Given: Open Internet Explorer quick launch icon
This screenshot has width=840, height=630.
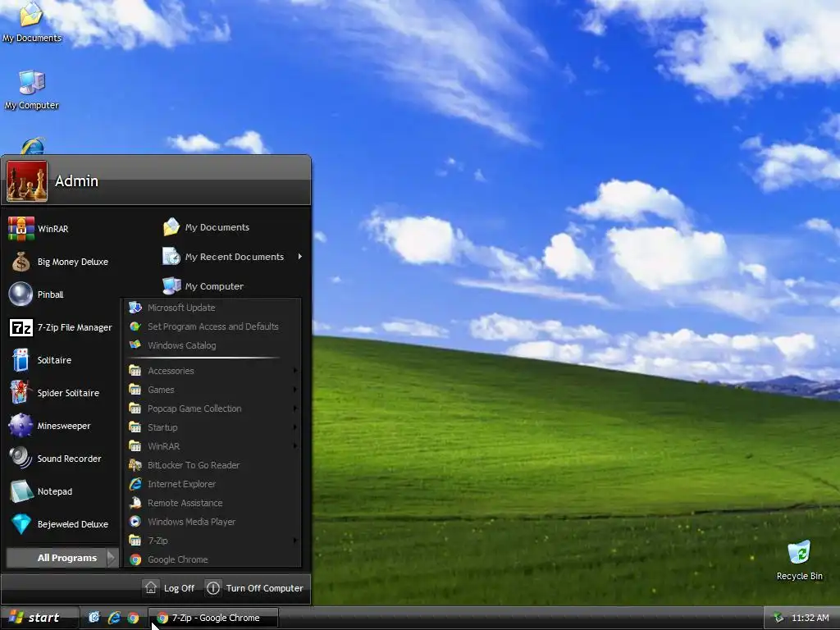Looking at the screenshot, I should (x=113, y=618).
